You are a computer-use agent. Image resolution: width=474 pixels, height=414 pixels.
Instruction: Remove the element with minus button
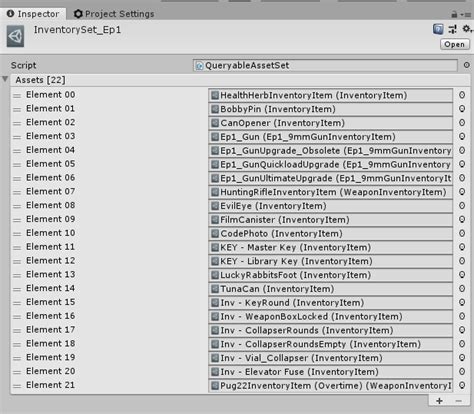coord(459,401)
